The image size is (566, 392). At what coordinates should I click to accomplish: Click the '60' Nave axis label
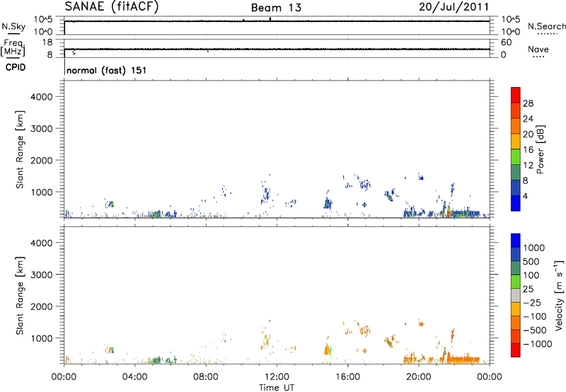tap(506, 42)
